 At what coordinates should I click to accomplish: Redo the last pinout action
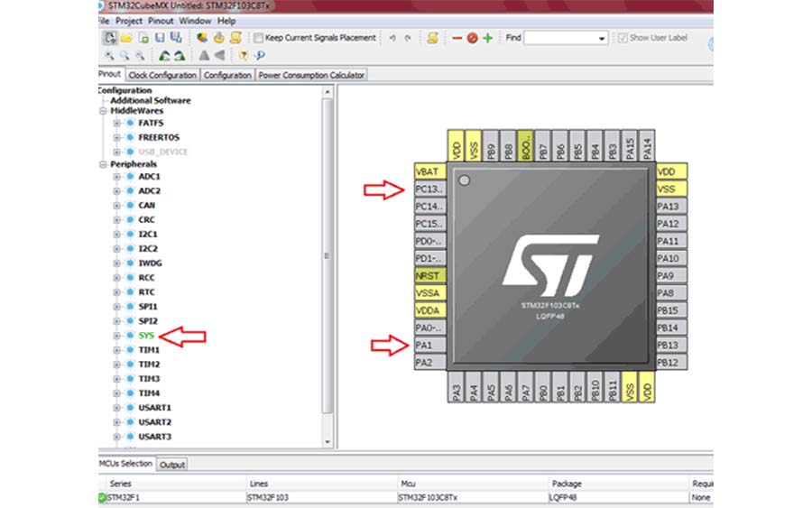click(408, 38)
